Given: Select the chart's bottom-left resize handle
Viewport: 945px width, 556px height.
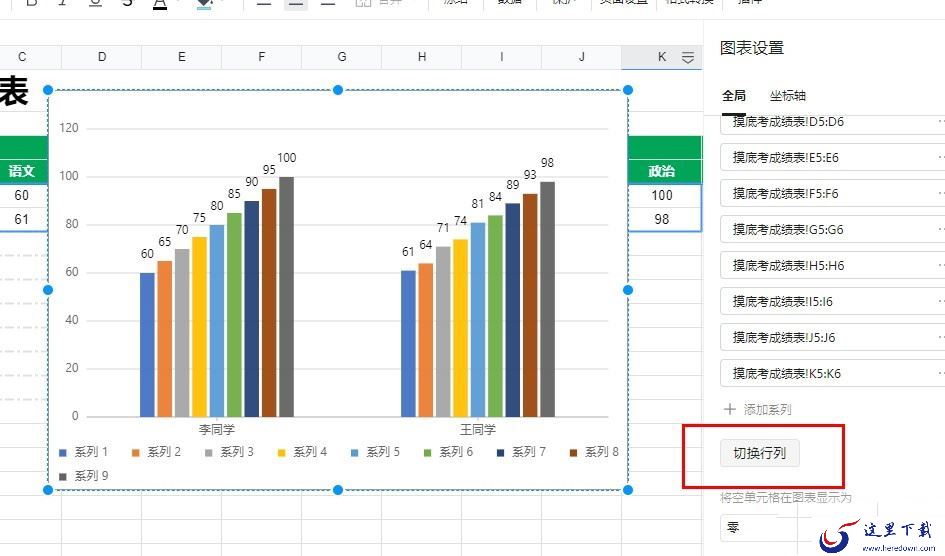Looking at the screenshot, I should pyautogui.click(x=48, y=490).
